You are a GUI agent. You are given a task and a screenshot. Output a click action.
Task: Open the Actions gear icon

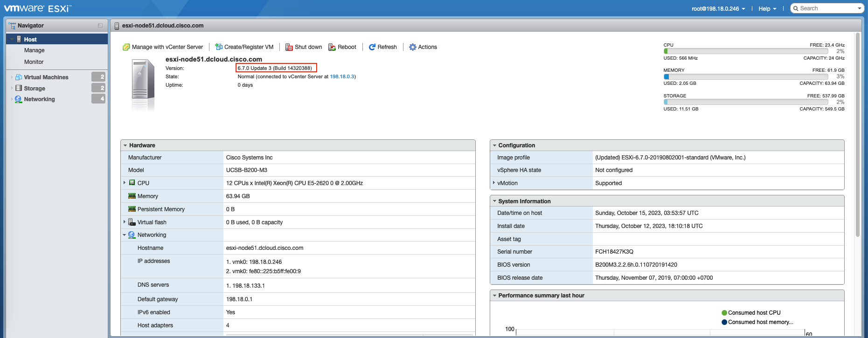click(x=413, y=47)
